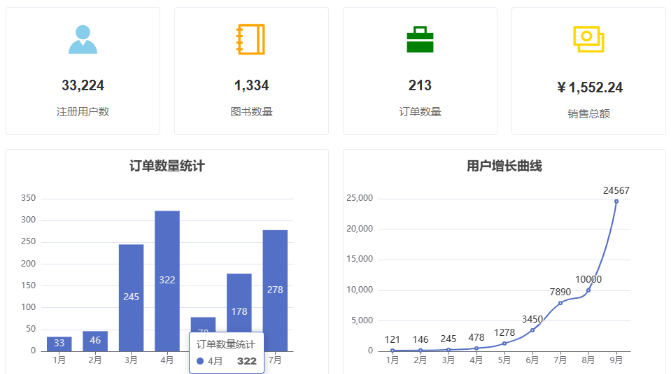
Task: Click the 25,000 y-axis label
Action: click(359, 198)
